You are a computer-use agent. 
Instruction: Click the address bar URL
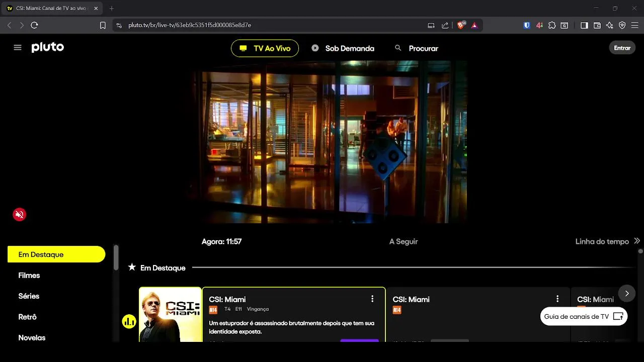tap(190, 25)
